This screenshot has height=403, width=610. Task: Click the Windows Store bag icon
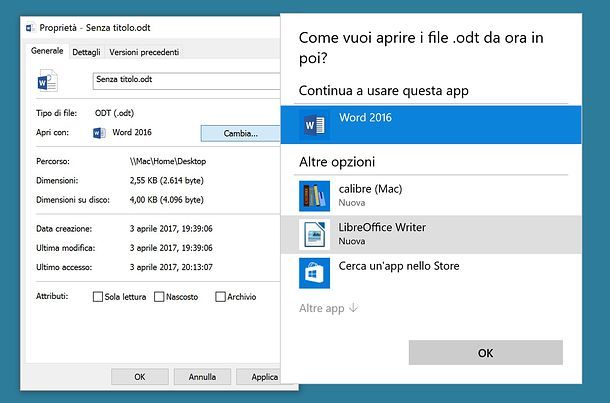click(x=314, y=273)
